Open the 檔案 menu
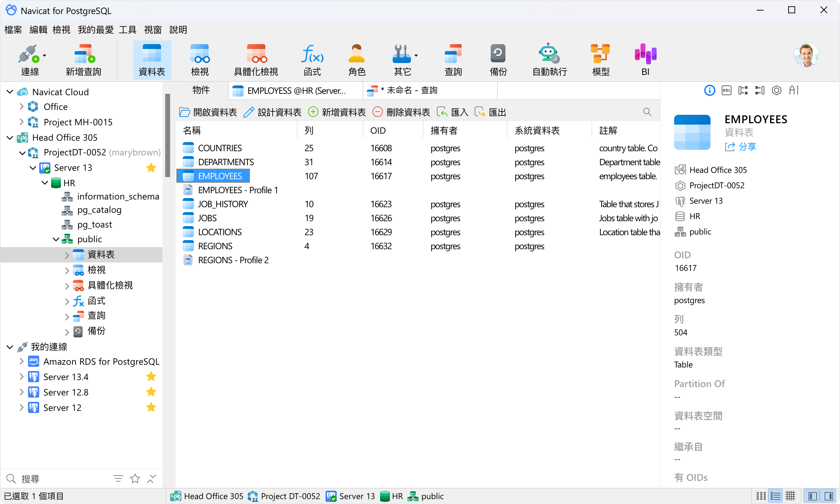840x504 pixels. pyautogui.click(x=13, y=30)
